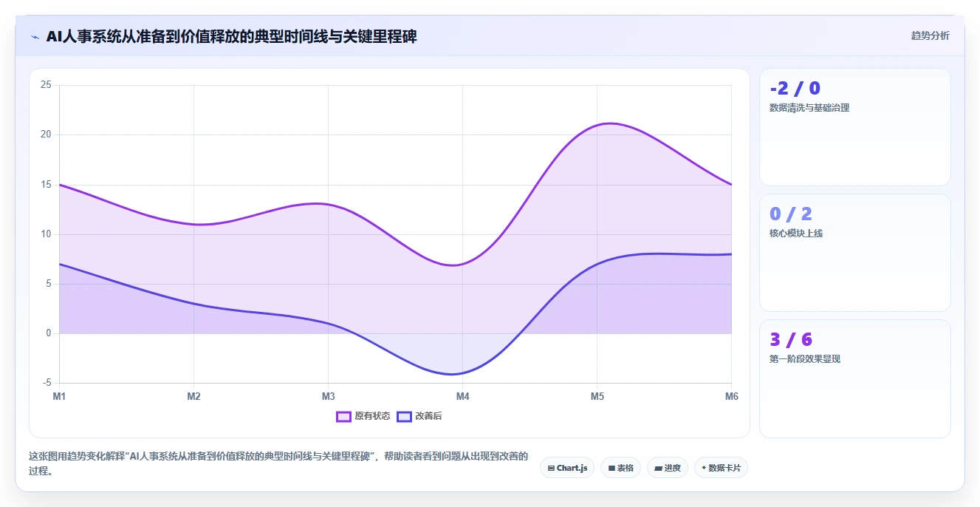
Task: Click the icon in the 数据卡片 tag
Action: click(x=704, y=468)
